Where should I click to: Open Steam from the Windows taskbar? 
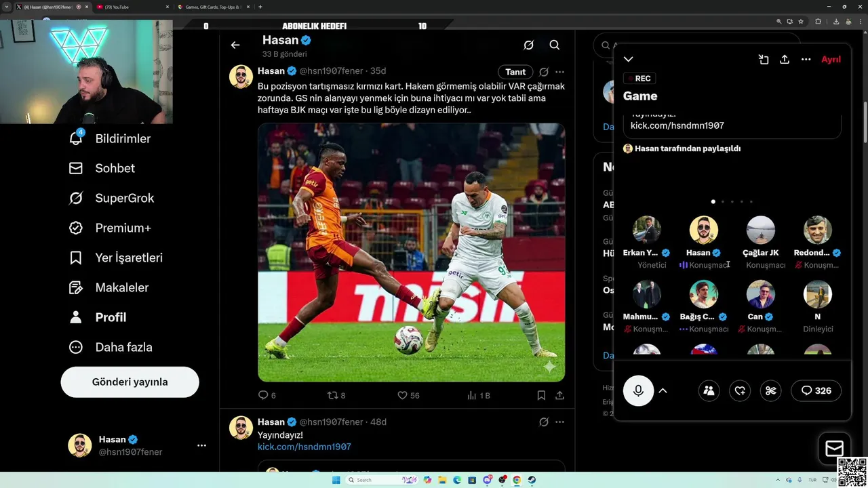click(532, 480)
